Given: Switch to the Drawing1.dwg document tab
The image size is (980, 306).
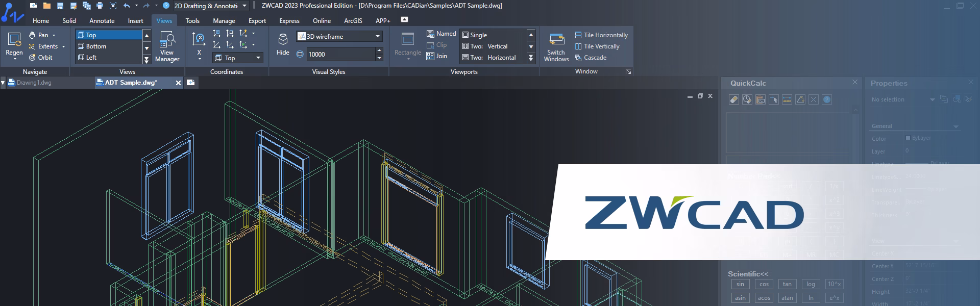Looking at the screenshot, I should pyautogui.click(x=34, y=83).
